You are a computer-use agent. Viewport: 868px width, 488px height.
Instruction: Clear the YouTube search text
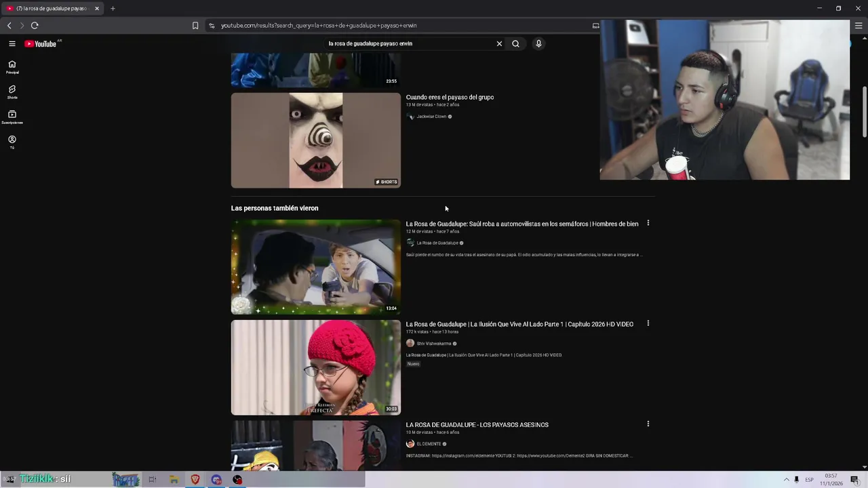click(x=499, y=43)
